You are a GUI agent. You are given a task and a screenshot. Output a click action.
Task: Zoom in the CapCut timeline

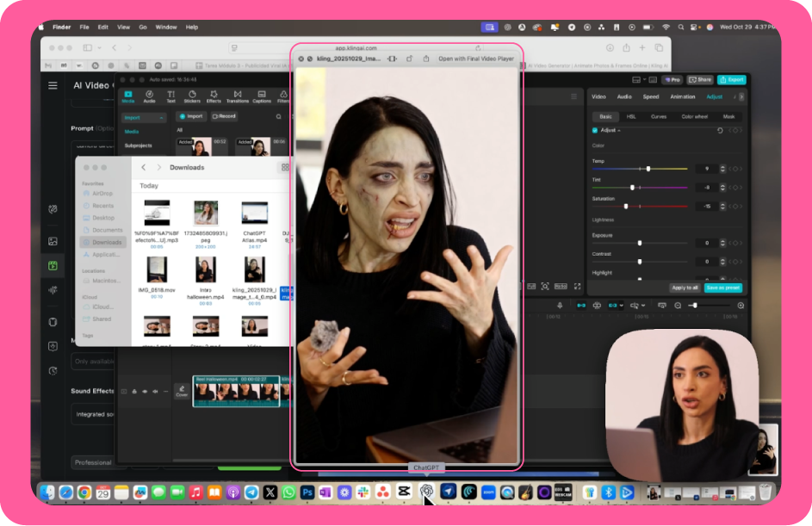tap(741, 306)
